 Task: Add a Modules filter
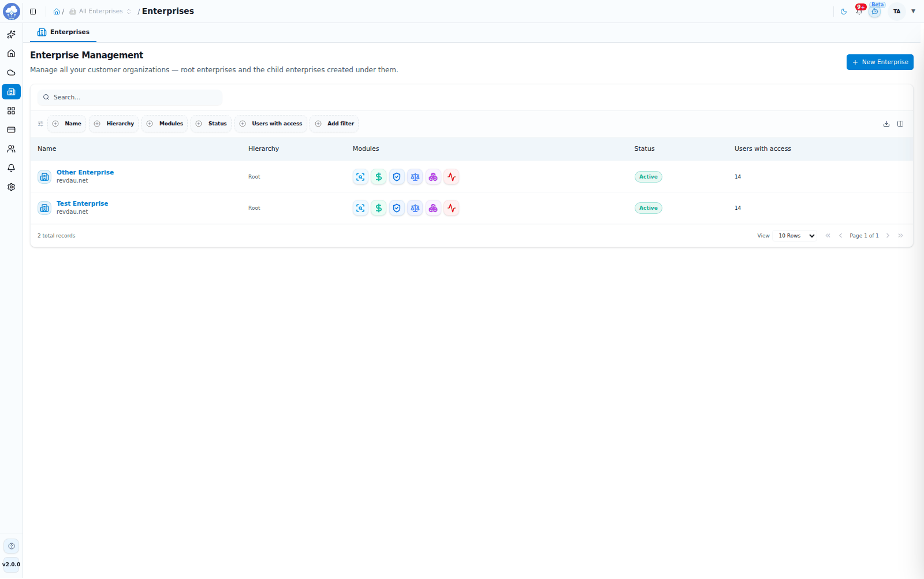(x=165, y=124)
